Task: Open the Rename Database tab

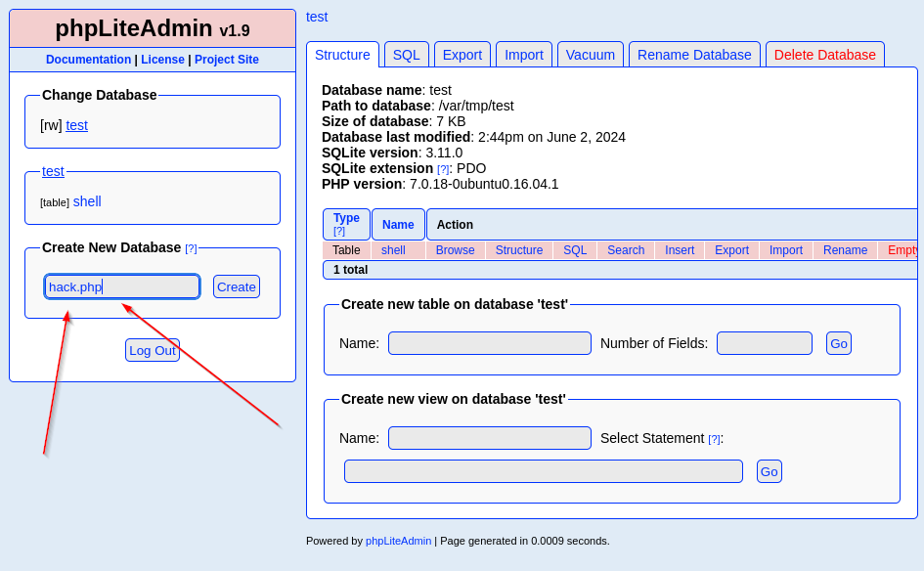Action: coord(694,55)
